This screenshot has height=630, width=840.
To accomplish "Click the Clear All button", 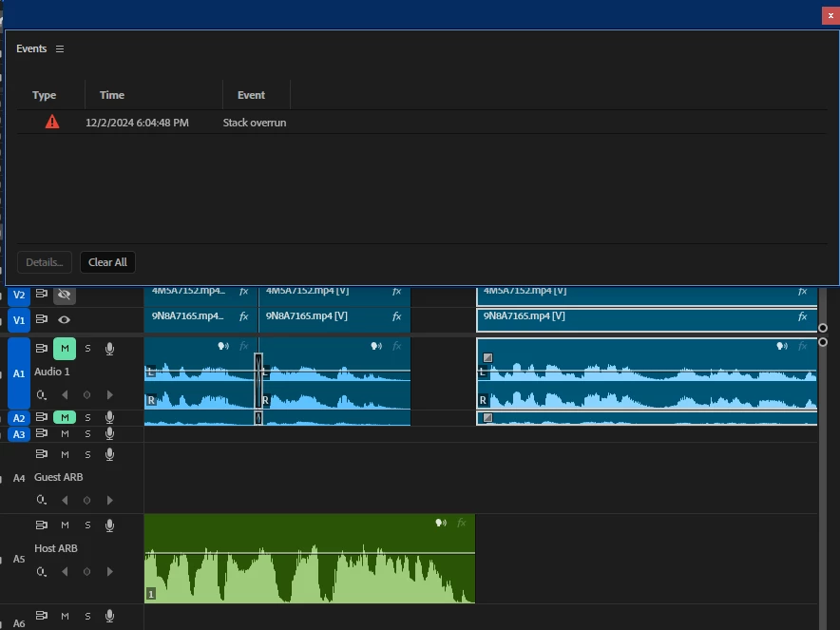I will [107, 262].
